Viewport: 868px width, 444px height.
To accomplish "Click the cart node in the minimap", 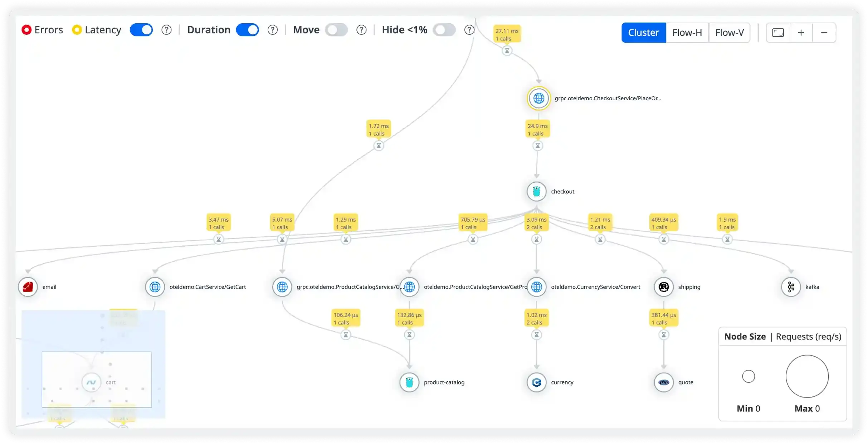I will coord(92,382).
